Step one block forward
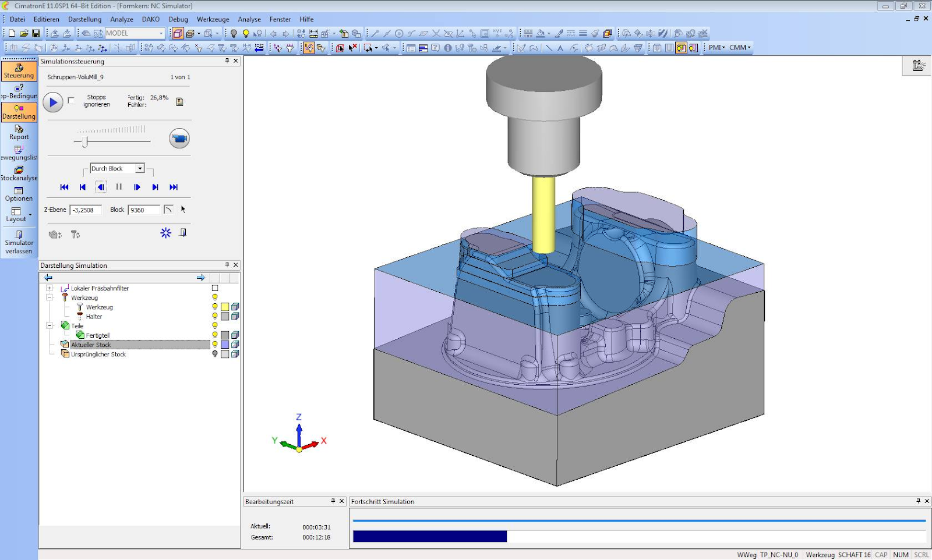Image resolution: width=932 pixels, height=560 pixels. [137, 187]
